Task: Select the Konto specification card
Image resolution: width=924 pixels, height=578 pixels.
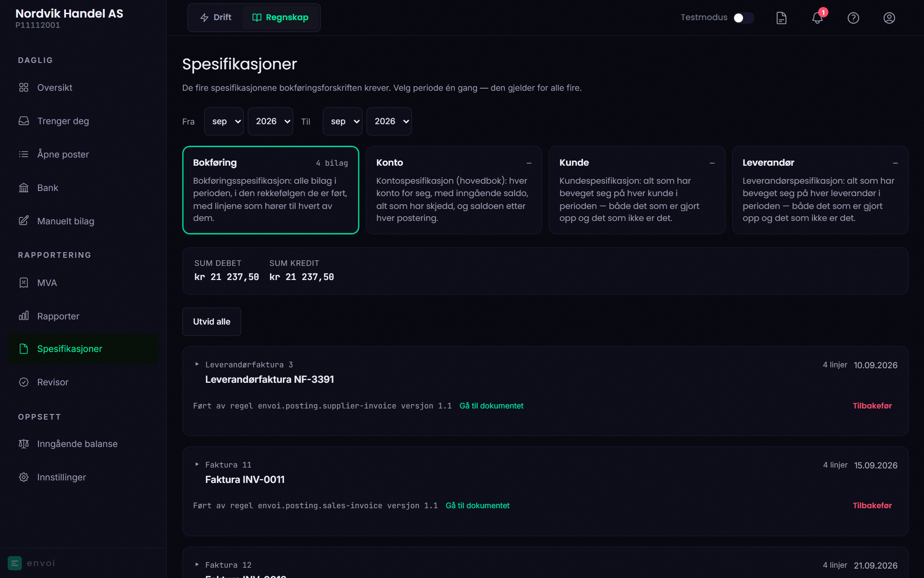Action: point(454,190)
